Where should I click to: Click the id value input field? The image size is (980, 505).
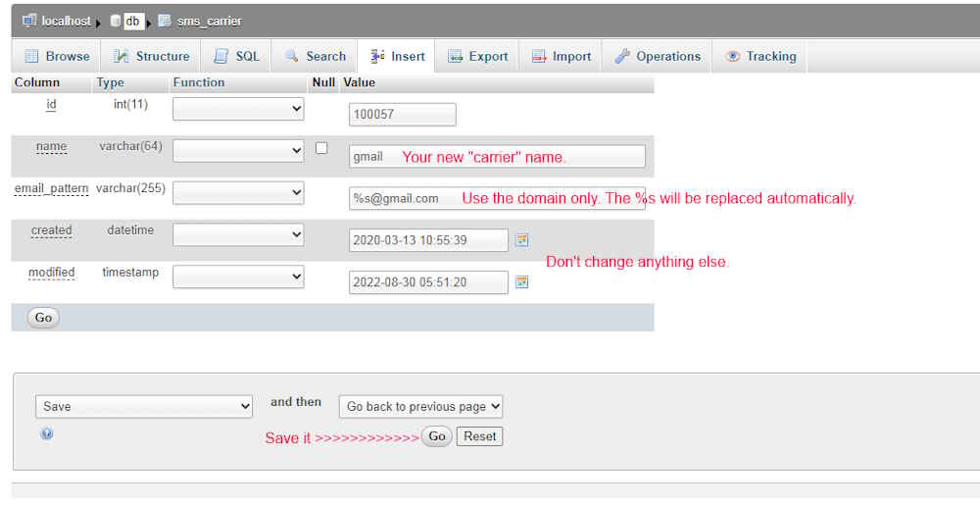(402, 114)
